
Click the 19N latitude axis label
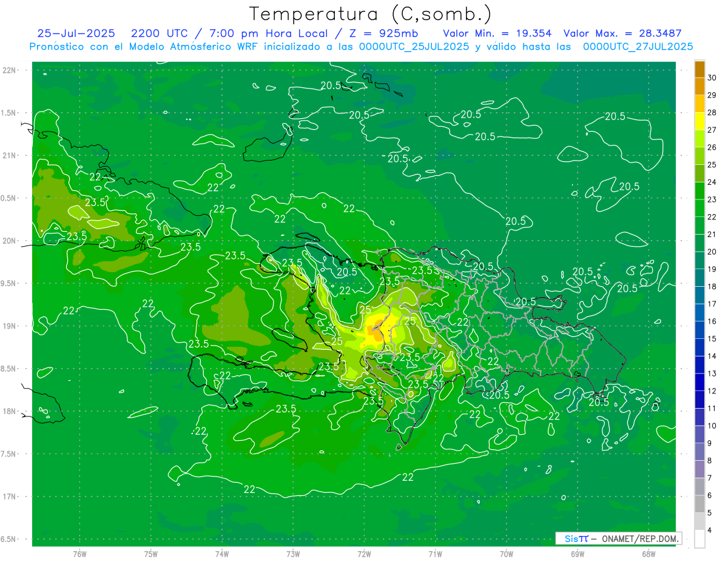(x=10, y=326)
